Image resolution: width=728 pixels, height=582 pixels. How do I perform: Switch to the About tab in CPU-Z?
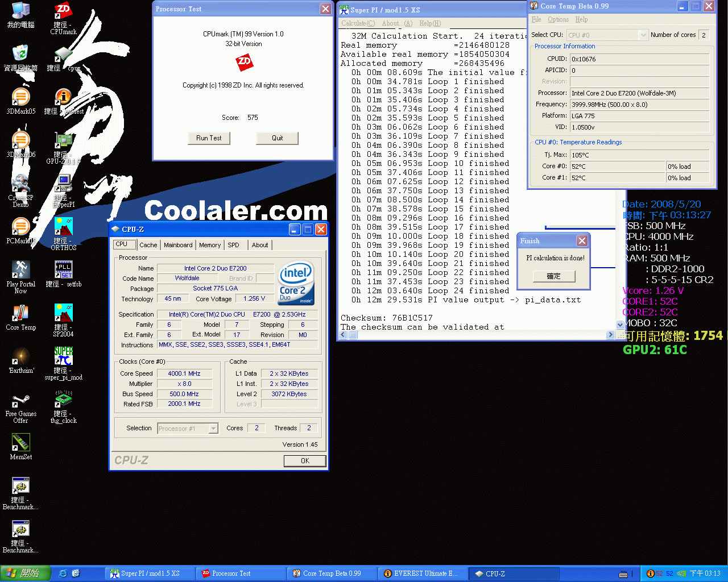click(x=260, y=245)
